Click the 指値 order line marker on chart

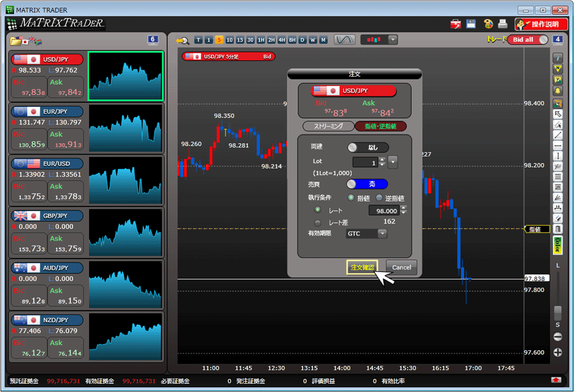[x=537, y=229]
